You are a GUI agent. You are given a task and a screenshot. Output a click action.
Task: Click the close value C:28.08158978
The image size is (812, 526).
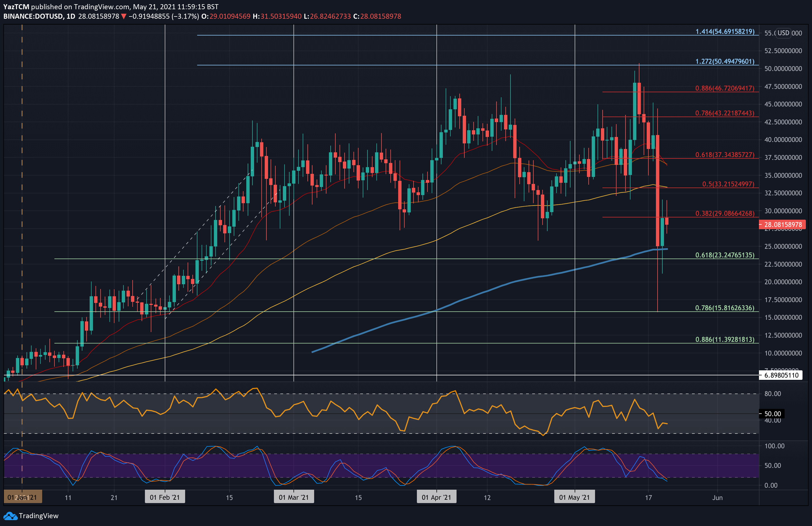point(377,16)
